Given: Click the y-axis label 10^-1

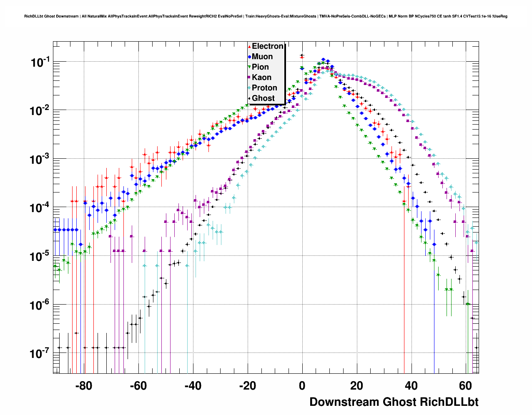Looking at the screenshot, I should tap(40, 62).
